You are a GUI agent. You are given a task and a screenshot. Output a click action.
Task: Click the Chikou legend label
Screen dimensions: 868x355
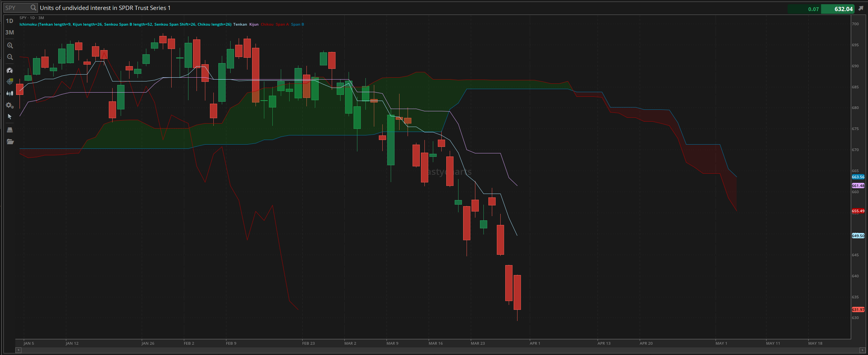coord(267,24)
